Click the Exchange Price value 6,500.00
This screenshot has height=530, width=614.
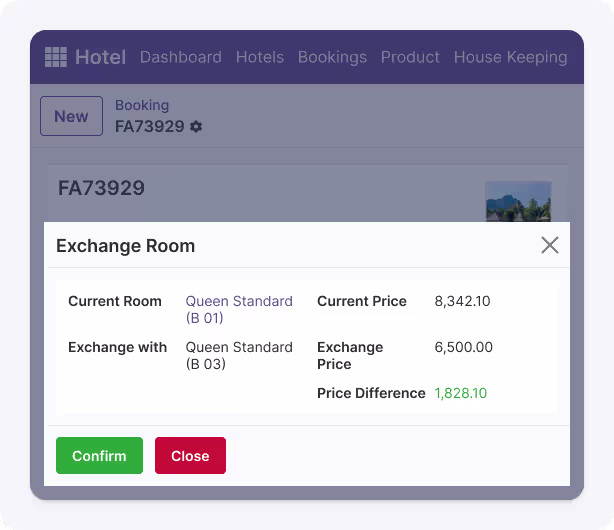[x=463, y=347]
